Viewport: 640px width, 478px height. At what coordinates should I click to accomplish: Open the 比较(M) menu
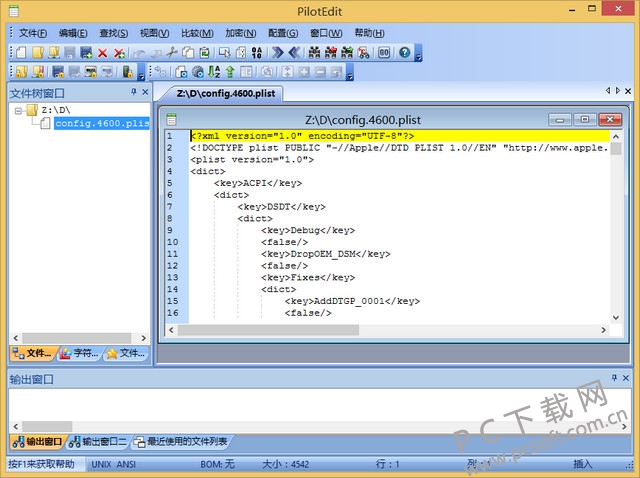coord(197,33)
